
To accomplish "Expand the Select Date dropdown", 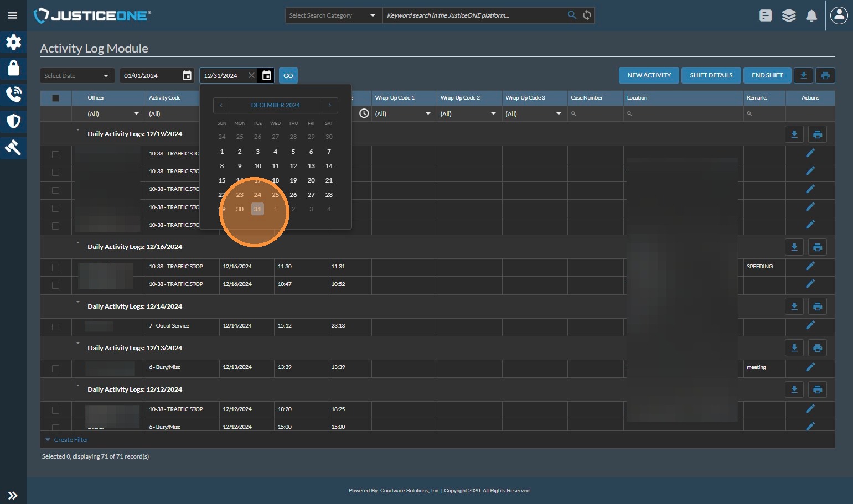I will pos(77,76).
